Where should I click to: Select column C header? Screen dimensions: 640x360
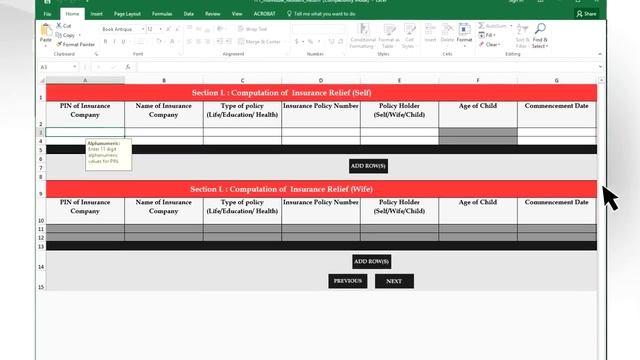(x=242, y=80)
